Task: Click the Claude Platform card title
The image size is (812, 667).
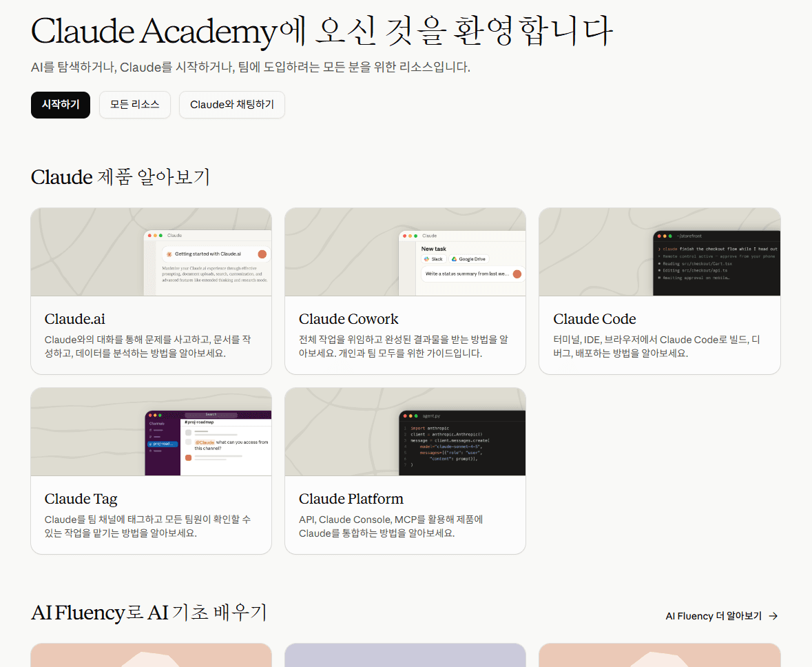Action: coord(351,499)
